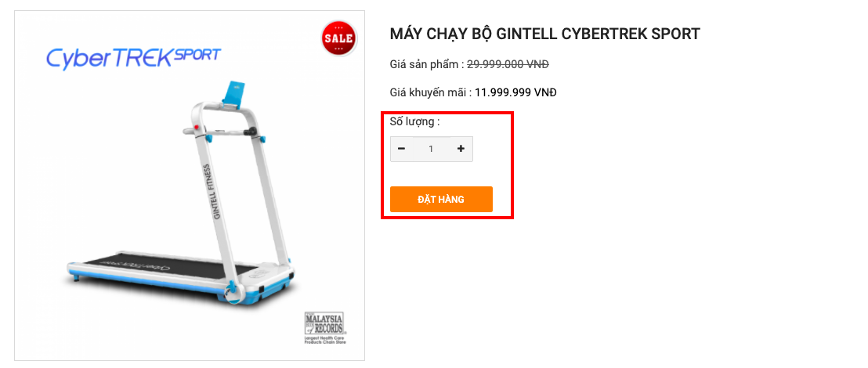Click the blue tablet holder on treadmill

tap(235, 94)
